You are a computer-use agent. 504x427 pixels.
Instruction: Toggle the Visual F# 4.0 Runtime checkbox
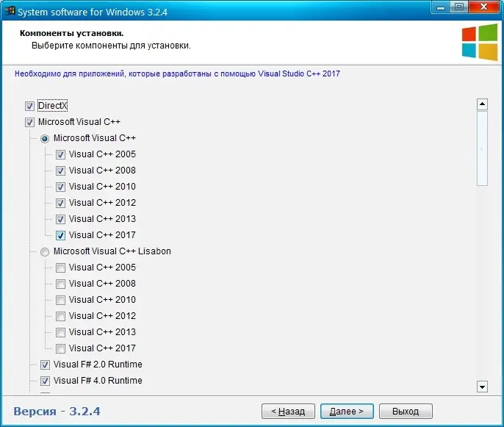(45, 381)
